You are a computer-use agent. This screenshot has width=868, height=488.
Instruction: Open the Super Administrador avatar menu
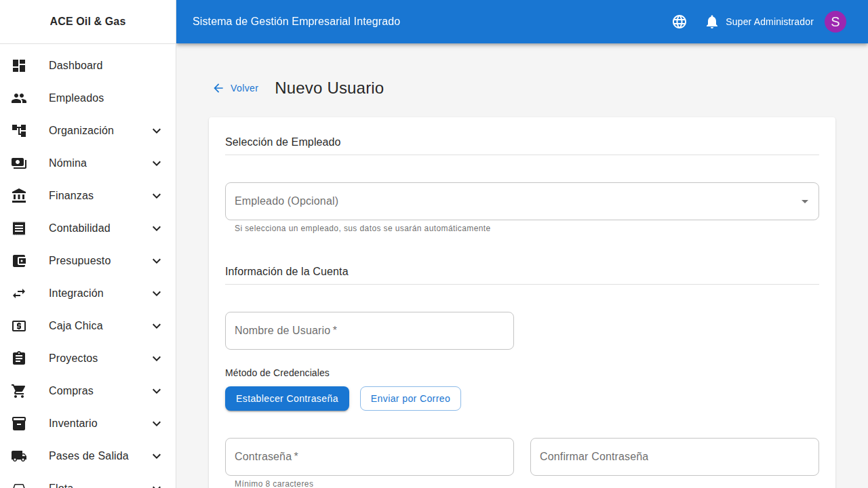click(x=835, y=22)
